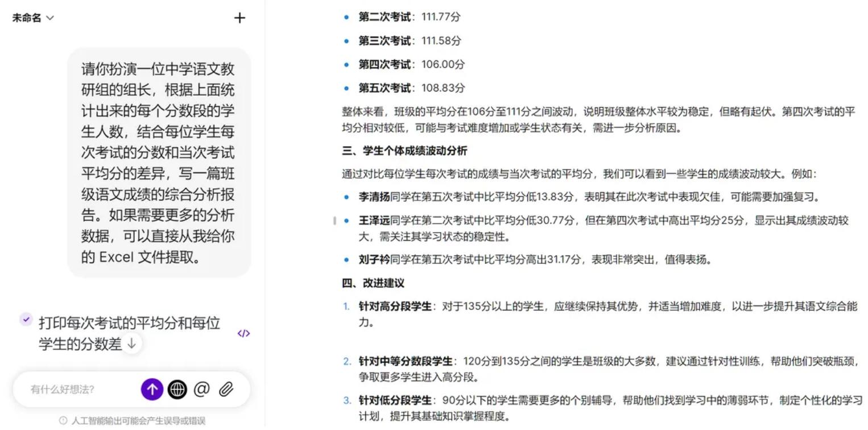Open the code view </> icon
Viewport: 868px width, 430px height.
(x=243, y=333)
